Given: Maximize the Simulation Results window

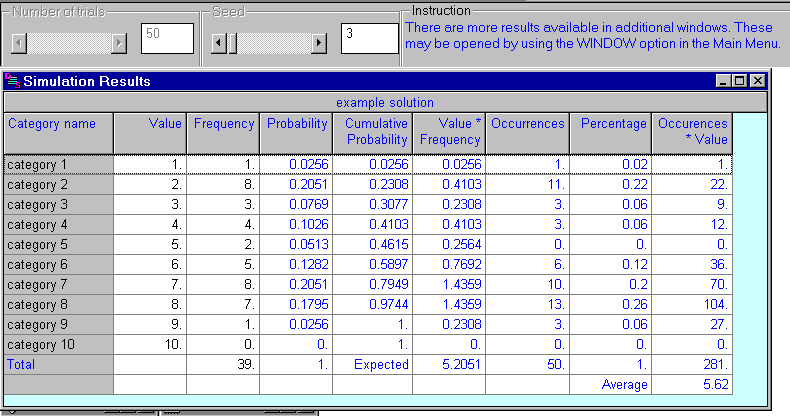Looking at the screenshot, I should pos(740,81).
